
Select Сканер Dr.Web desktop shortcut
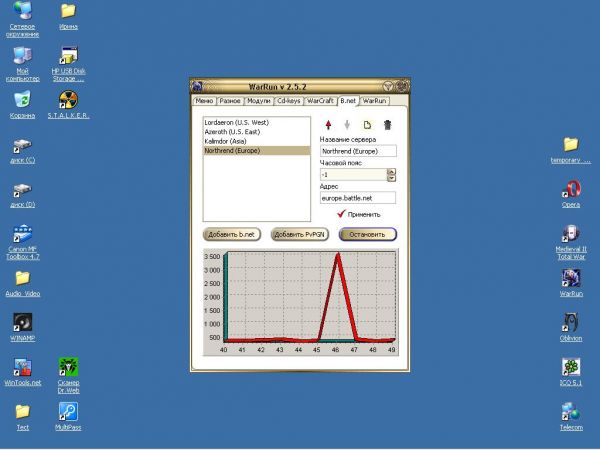point(68,375)
